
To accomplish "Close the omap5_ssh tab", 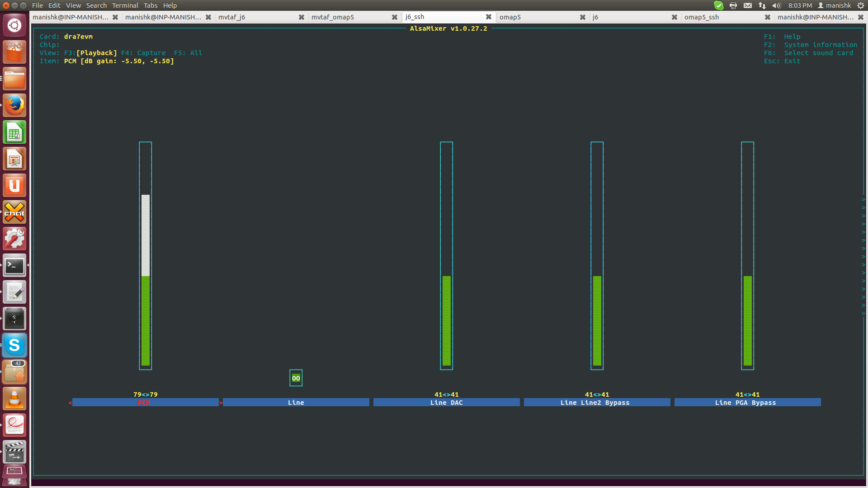I will [x=768, y=17].
